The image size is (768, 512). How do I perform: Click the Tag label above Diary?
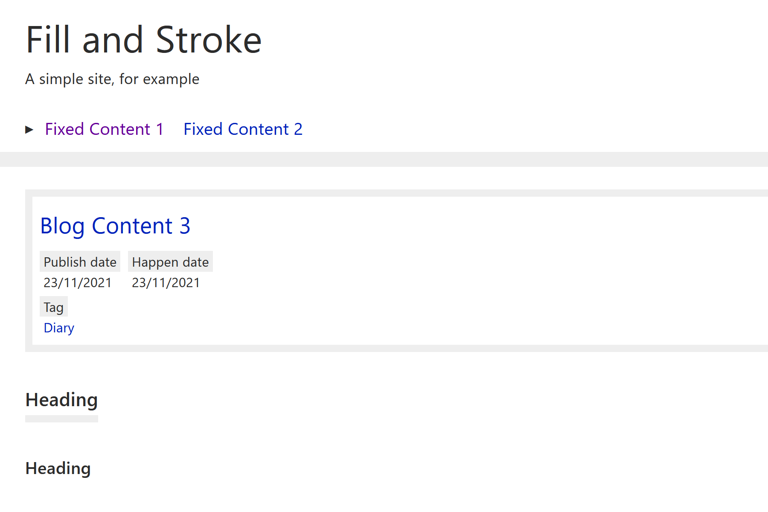pos(54,307)
